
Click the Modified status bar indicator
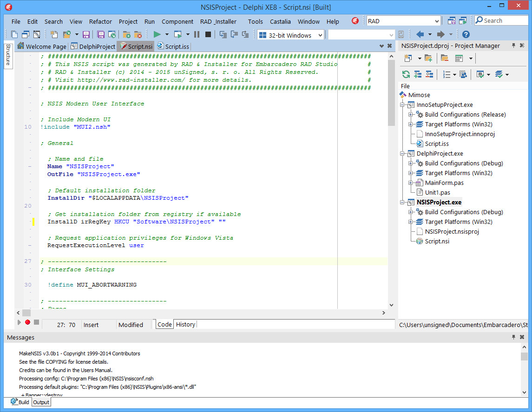[x=131, y=325]
